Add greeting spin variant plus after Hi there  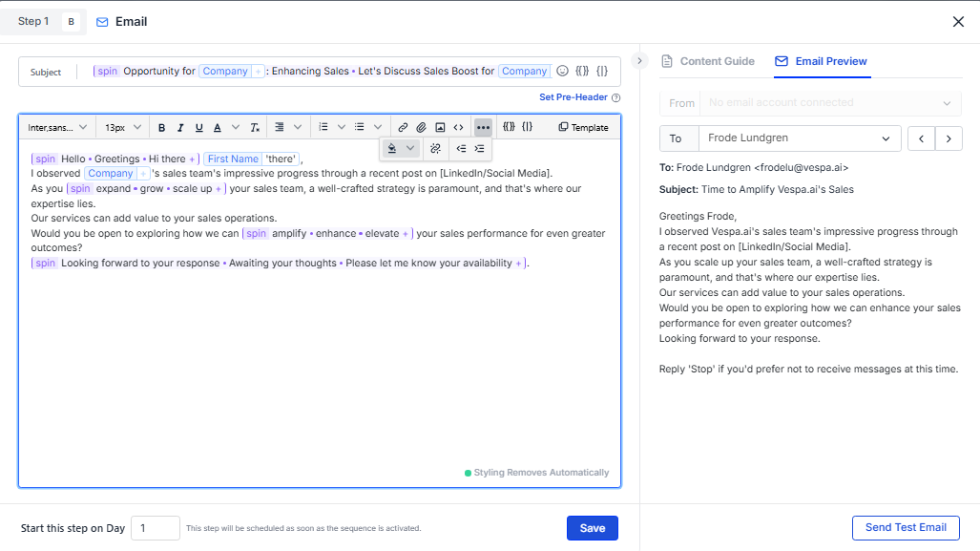click(192, 159)
